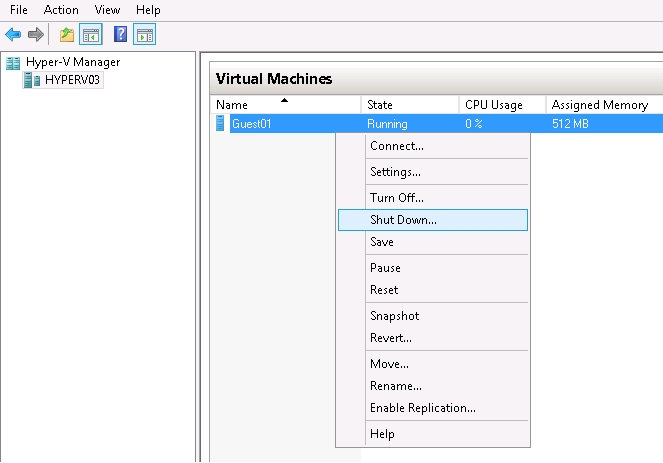This screenshot has height=463, width=663.
Task: Choose Settings... from the context menu
Action: 433,172
